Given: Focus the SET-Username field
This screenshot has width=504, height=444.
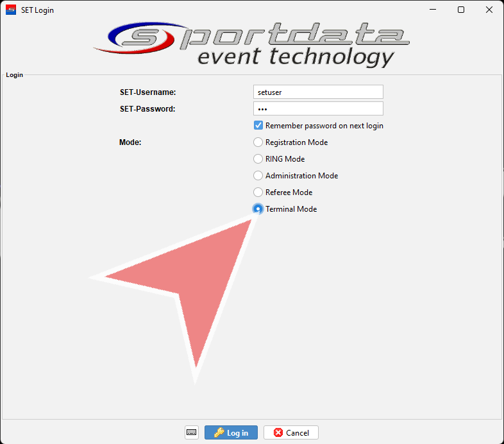Looking at the screenshot, I should (x=318, y=92).
